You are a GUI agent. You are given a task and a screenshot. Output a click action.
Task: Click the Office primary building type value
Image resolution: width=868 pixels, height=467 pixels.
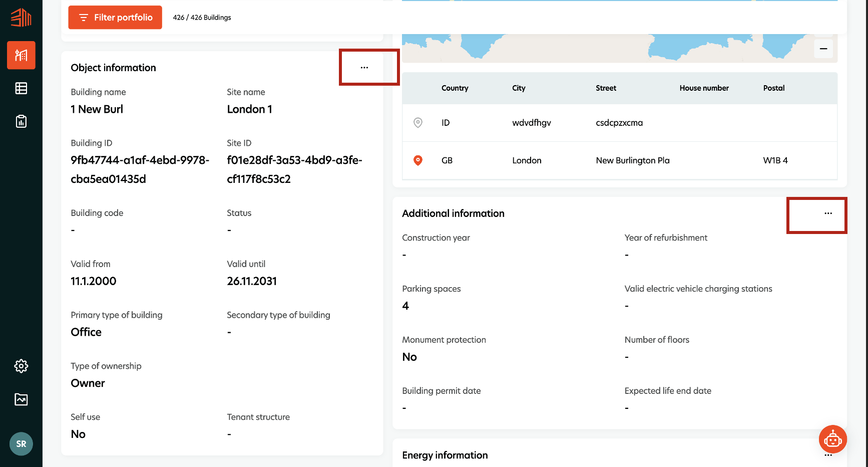tap(86, 332)
